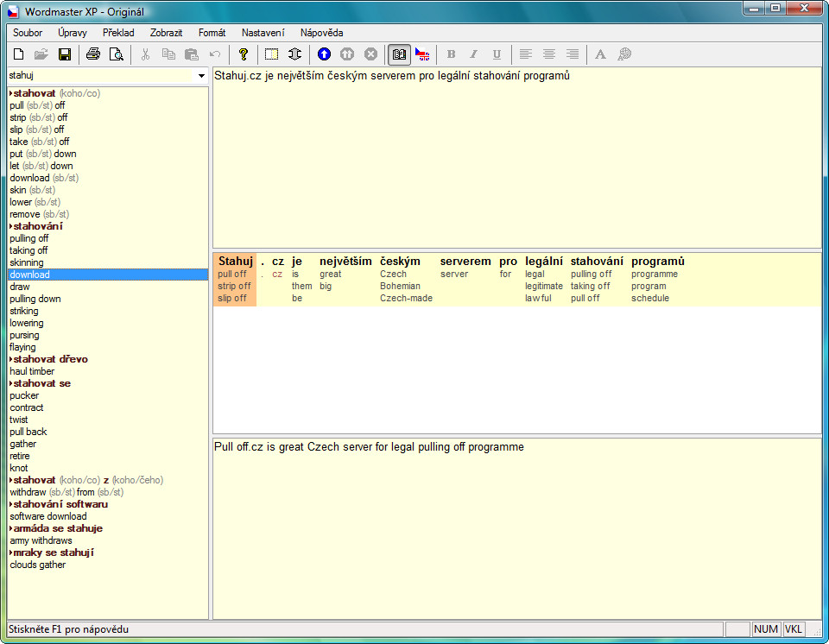
Task: Open help with the yellow question mark icon
Action: (x=244, y=54)
